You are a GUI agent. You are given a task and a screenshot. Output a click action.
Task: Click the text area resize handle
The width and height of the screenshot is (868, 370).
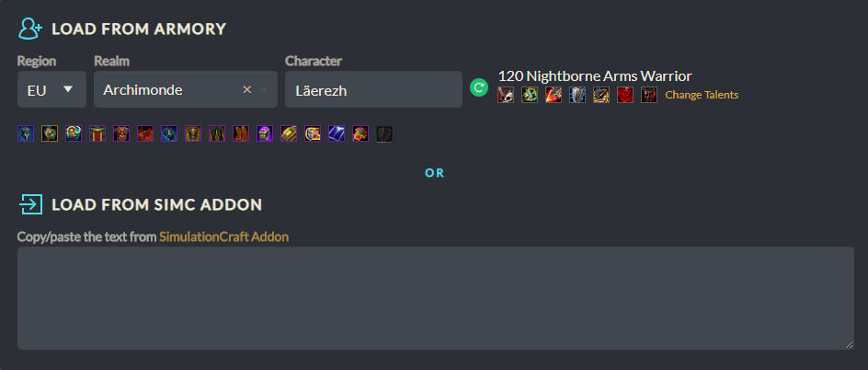849,344
